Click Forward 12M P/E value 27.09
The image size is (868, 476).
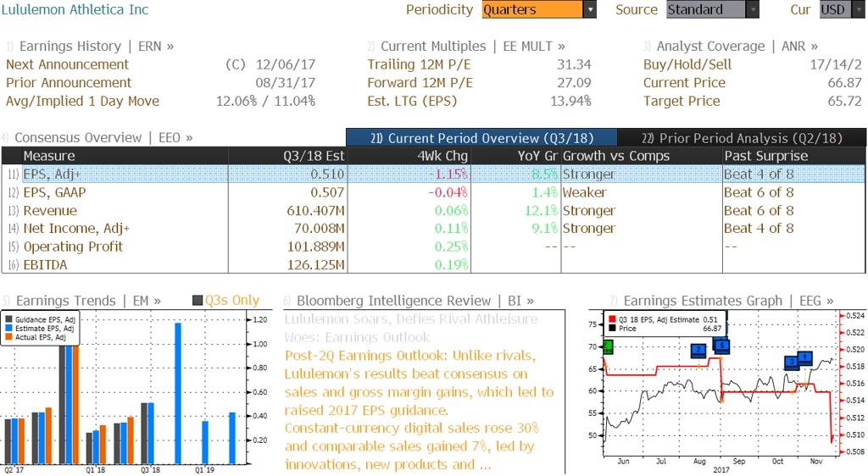pyautogui.click(x=574, y=83)
